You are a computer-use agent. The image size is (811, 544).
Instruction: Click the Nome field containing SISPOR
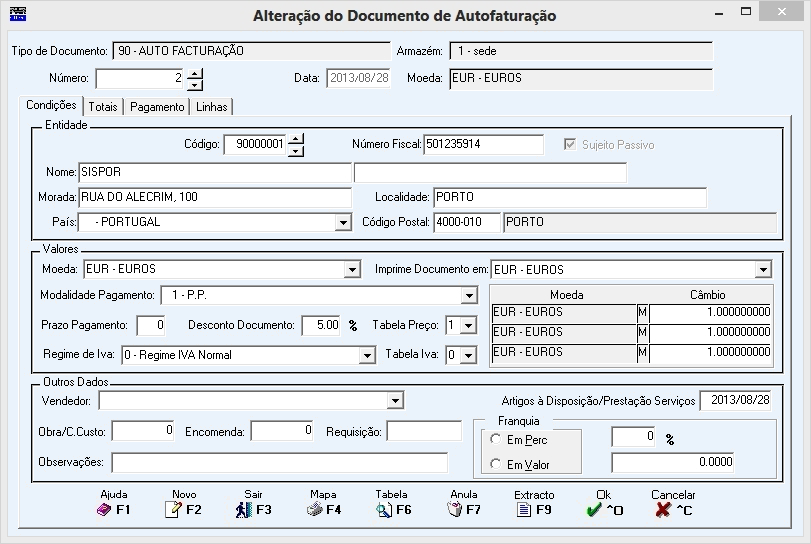click(x=215, y=172)
